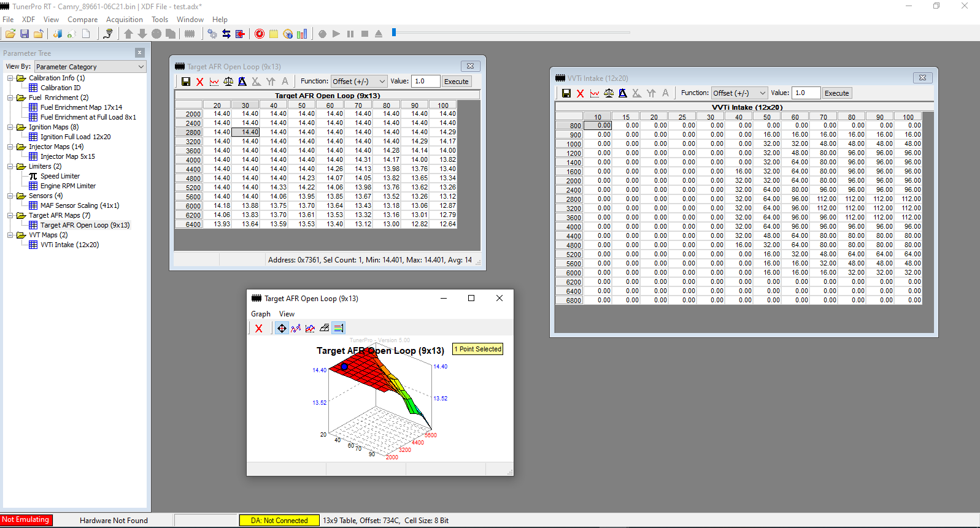The image size is (980, 528).
Task: Click graph icon in VVTi Intake toolbar
Action: [595, 93]
